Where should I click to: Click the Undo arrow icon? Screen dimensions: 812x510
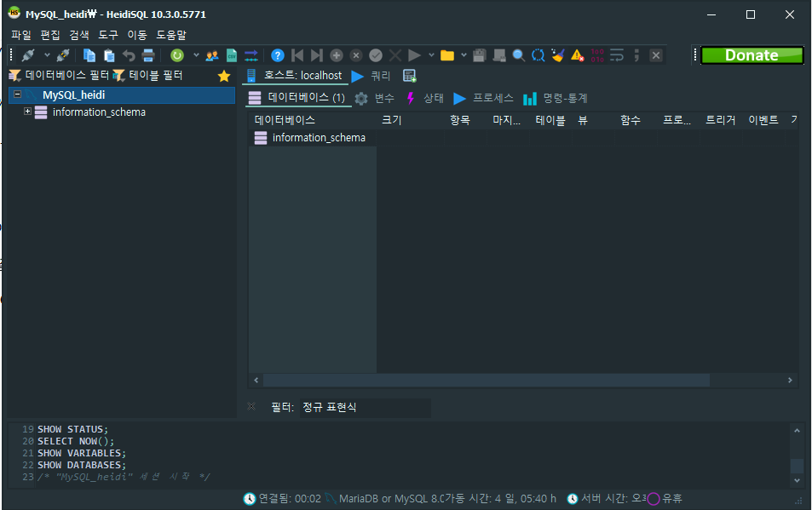pyautogui.click(x=129, y=55)
